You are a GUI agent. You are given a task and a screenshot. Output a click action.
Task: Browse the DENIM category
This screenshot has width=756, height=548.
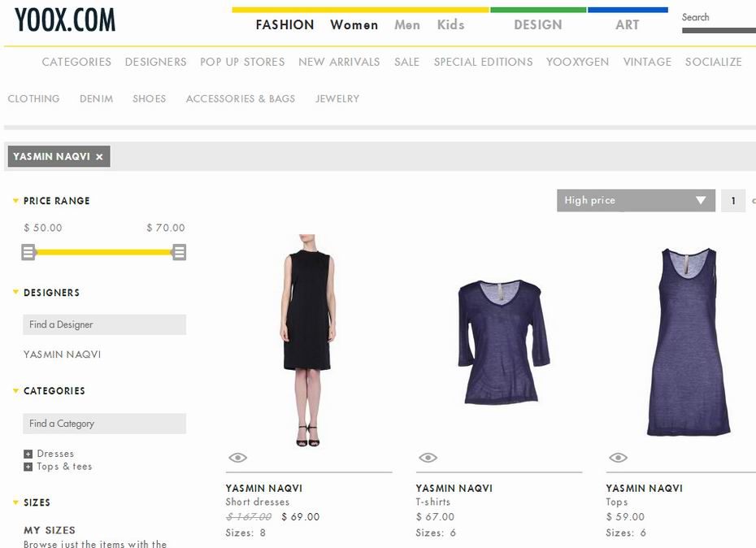pyautogui.click(x=97, y=98)
